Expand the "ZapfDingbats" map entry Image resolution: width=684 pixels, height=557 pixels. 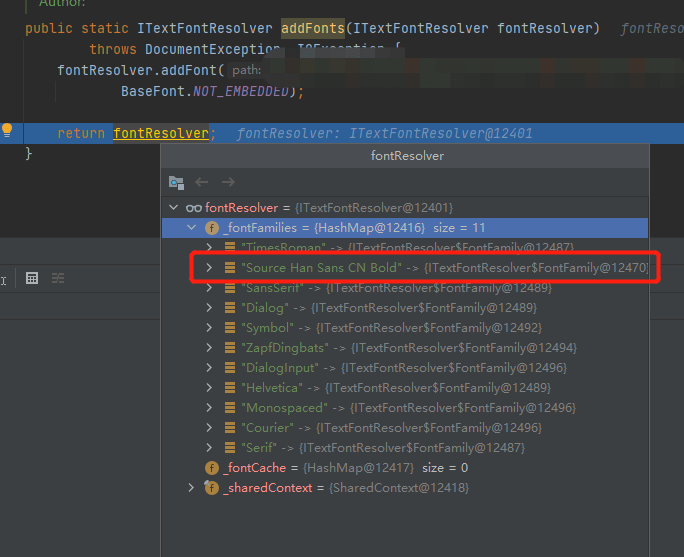(x=209, y=348)
